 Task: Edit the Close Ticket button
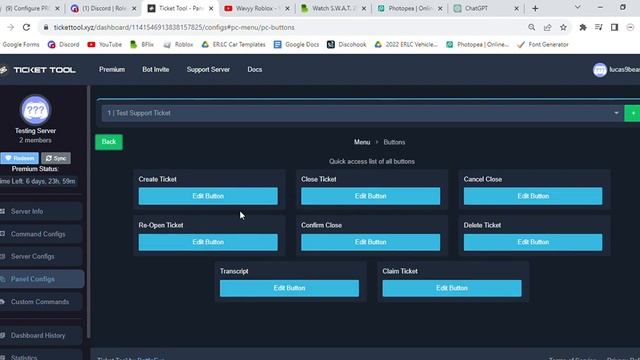click(x=371, y=196)
